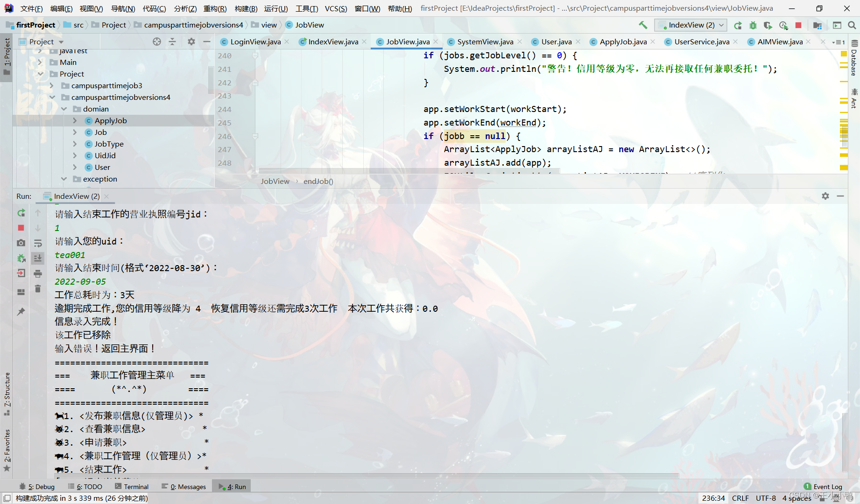Start debugging with the bug icon in toolbar
The width and height of the screenshot is (860, 504).
coord(753,25)
